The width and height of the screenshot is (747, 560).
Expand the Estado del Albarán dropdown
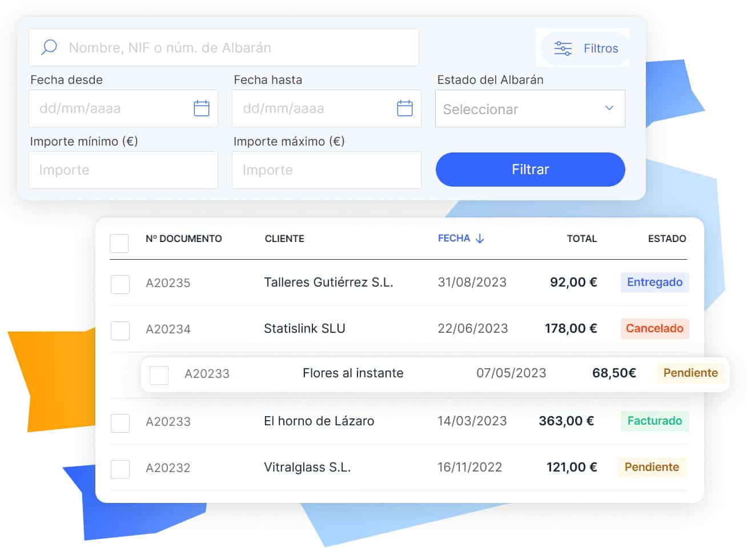[x=529, y=108]
